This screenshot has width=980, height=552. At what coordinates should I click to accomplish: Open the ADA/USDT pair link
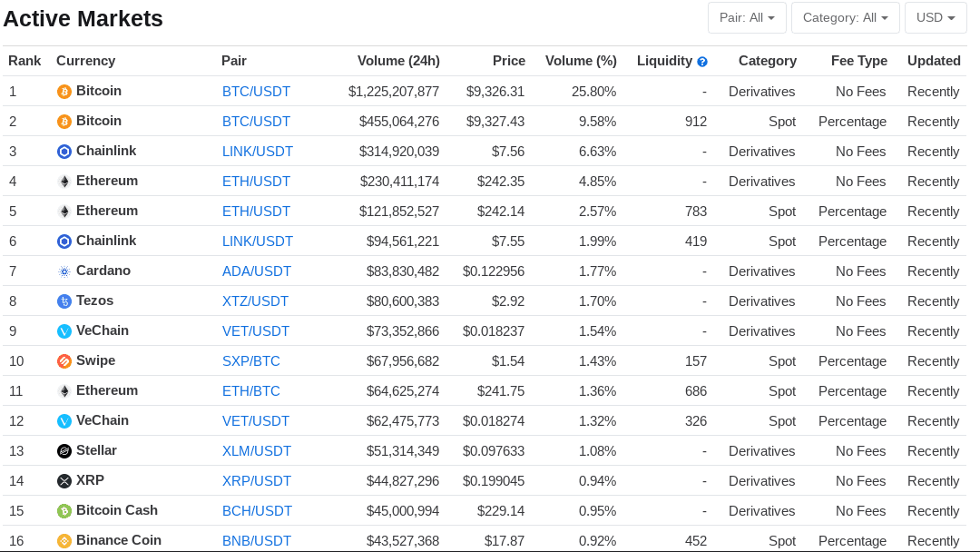[x=257, y=272]
